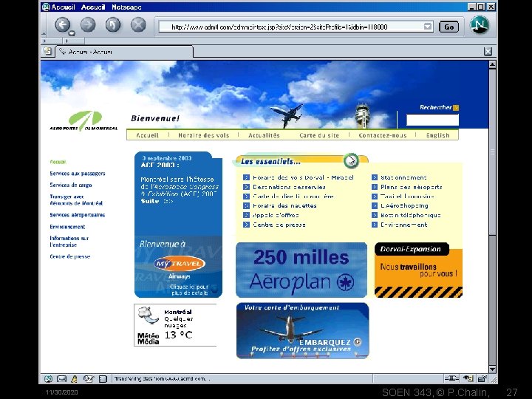Click the Dorval-Expansion banner
This screenshot has height=399, width=532.
pyautogui.click(x=418, y=270)
